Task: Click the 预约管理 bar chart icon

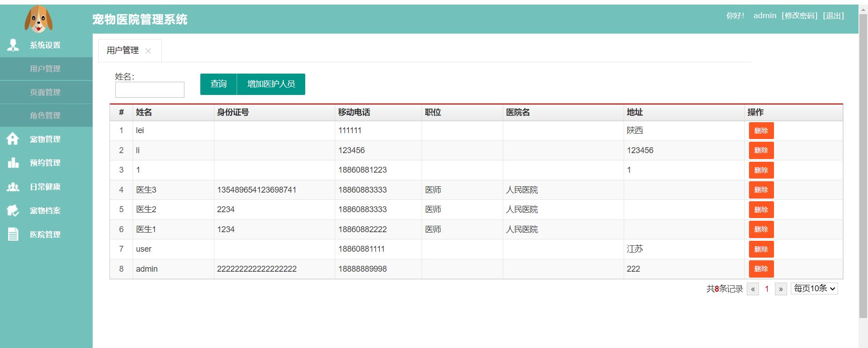Action: pos(13,163)
